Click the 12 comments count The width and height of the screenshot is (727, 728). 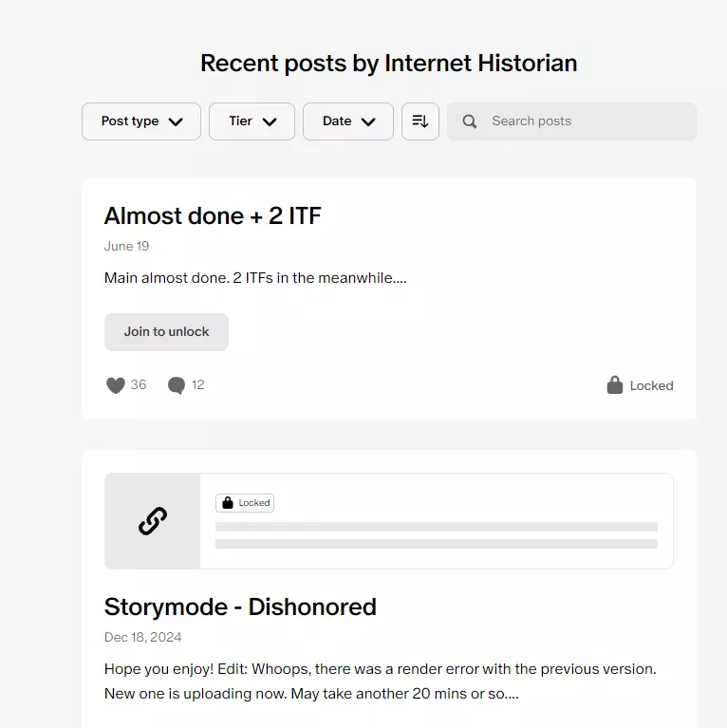point(197,384)
